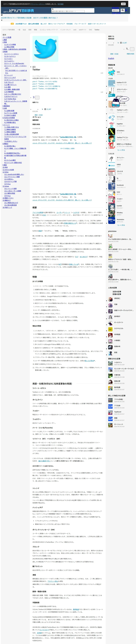Click the togetter article thumbnail

click(111, 125)
